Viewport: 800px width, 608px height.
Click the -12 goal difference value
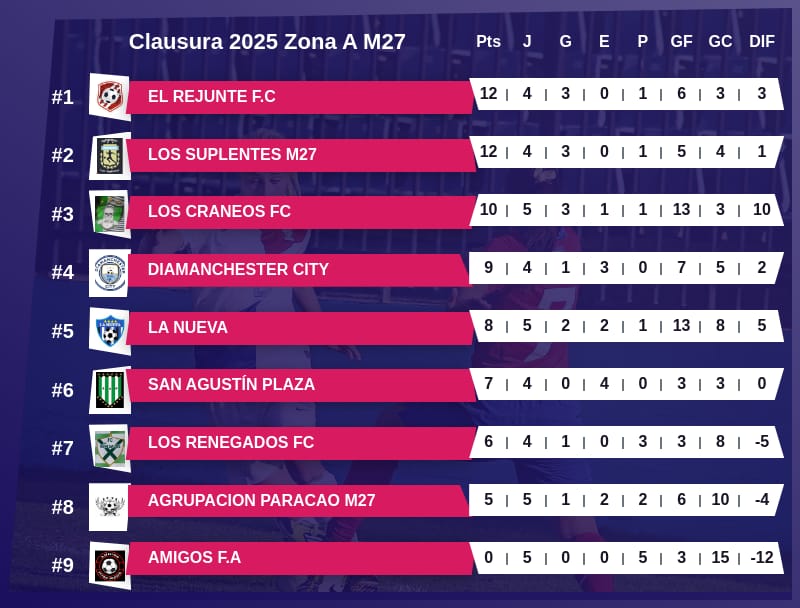tap(761, 557)
